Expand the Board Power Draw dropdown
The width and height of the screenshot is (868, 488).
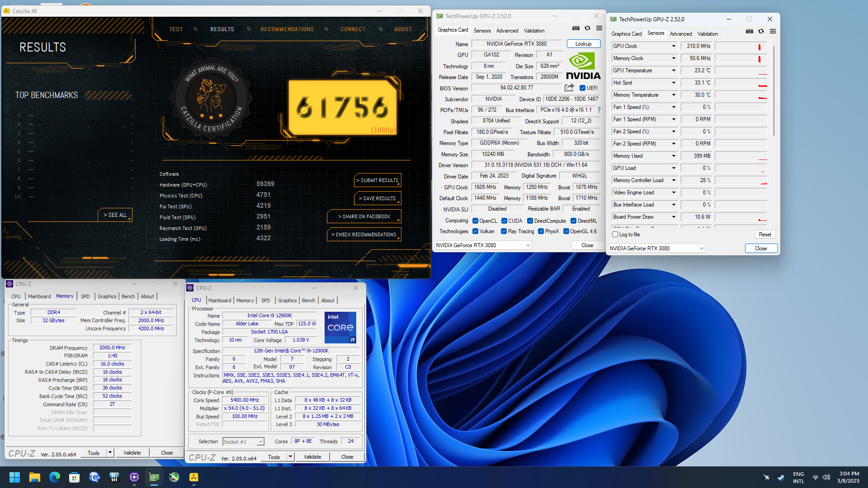(x=673, y=217)
